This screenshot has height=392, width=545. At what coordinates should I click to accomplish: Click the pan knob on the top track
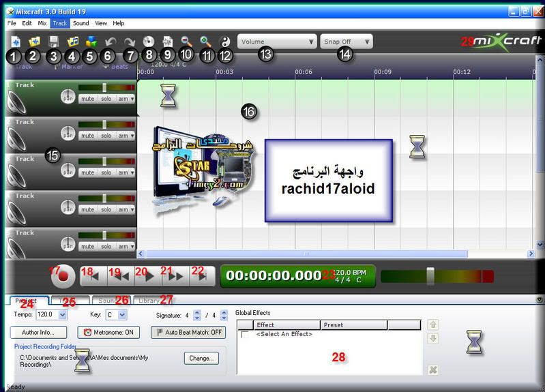(68, 97)
